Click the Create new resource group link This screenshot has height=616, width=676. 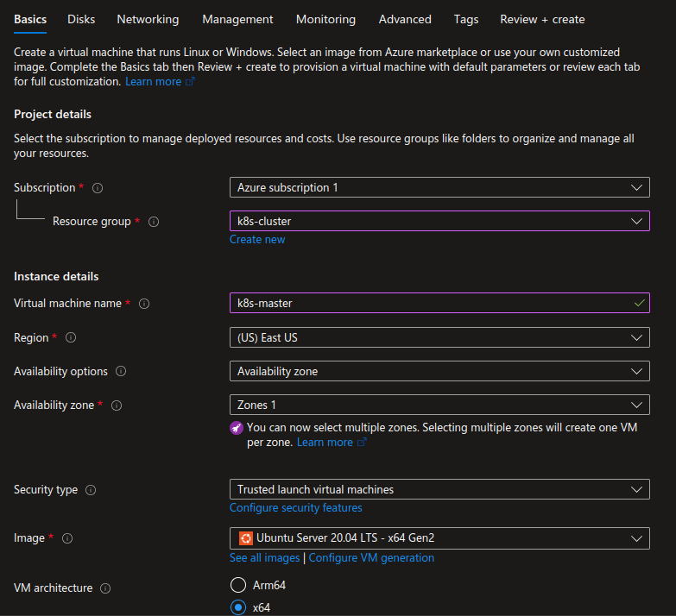tap(257, 240)
